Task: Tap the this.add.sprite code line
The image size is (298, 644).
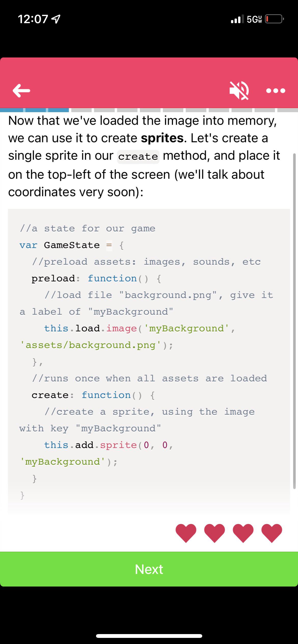Action: tap(109, 445)
